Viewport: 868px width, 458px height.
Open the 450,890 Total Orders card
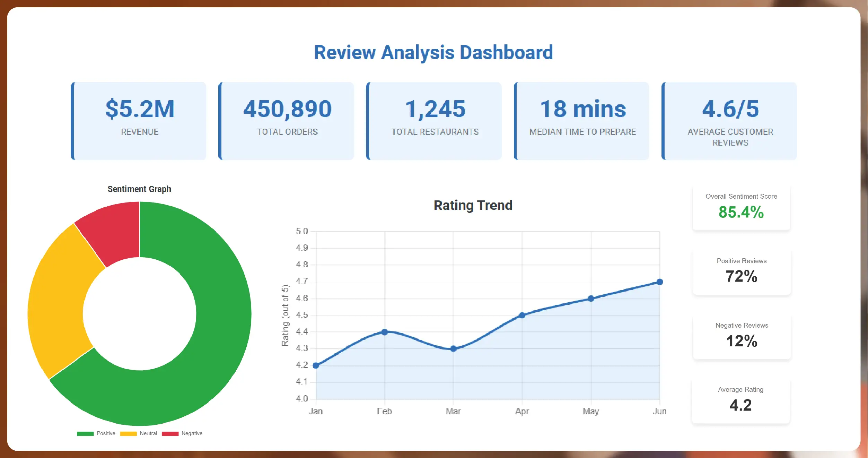(x=287, y=121)
